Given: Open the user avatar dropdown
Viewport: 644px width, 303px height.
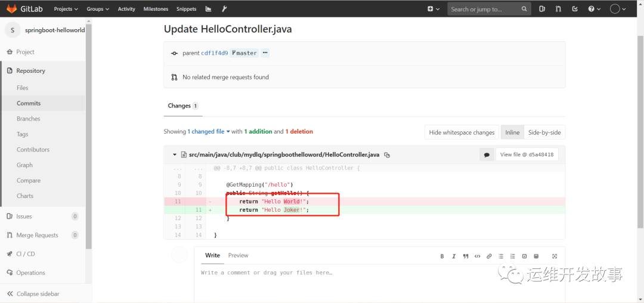Looking at the screenshot, I should coord(618,8).
